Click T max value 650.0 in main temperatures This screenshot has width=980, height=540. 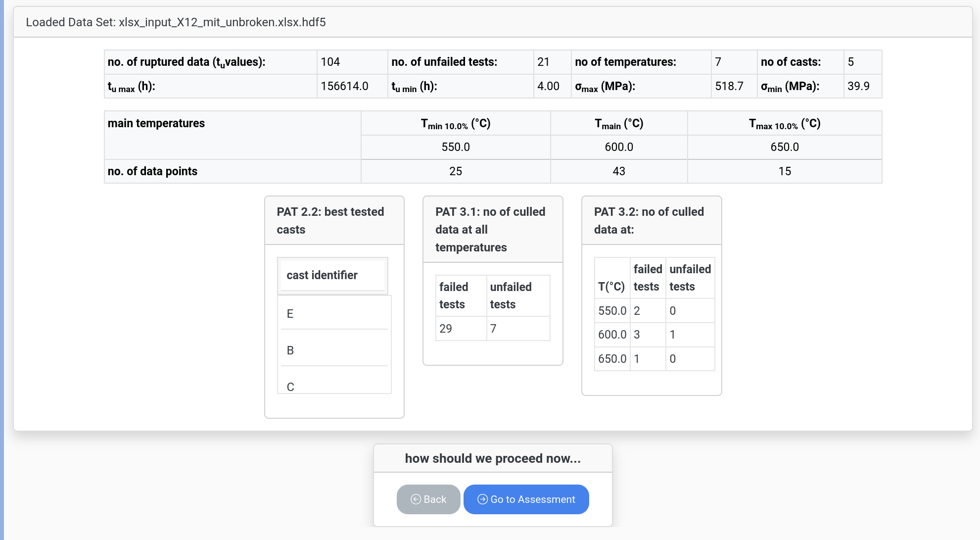click(x=785, y=147)
